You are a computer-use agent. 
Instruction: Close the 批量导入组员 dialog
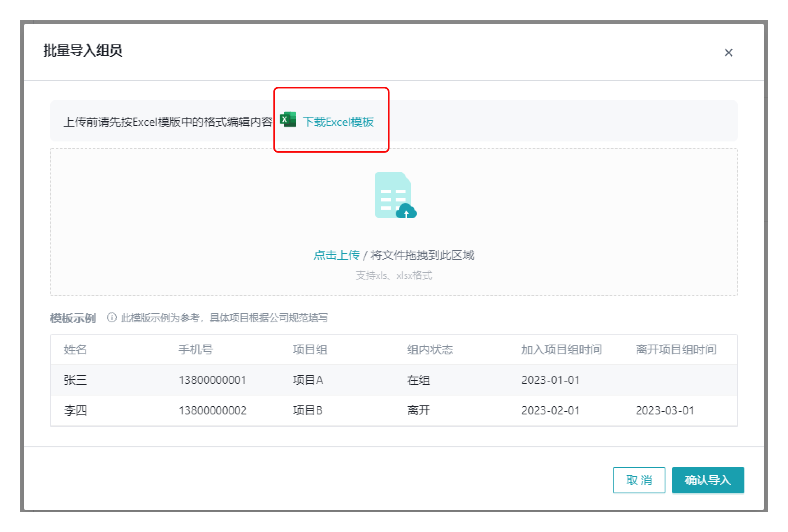728,53
